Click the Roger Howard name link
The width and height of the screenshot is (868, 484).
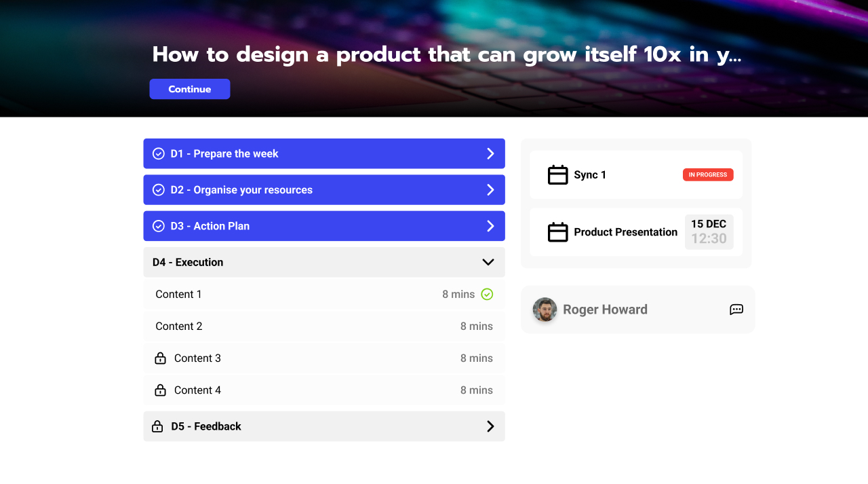coord(605,310)
